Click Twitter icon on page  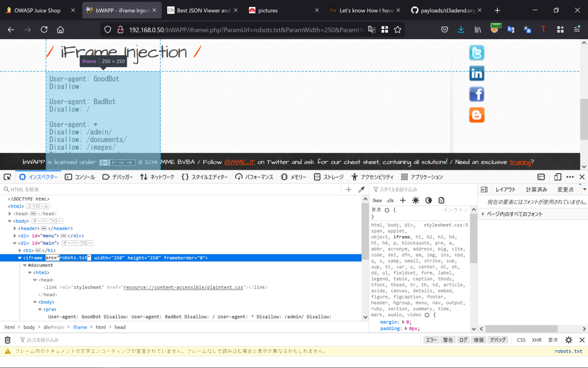476,53
